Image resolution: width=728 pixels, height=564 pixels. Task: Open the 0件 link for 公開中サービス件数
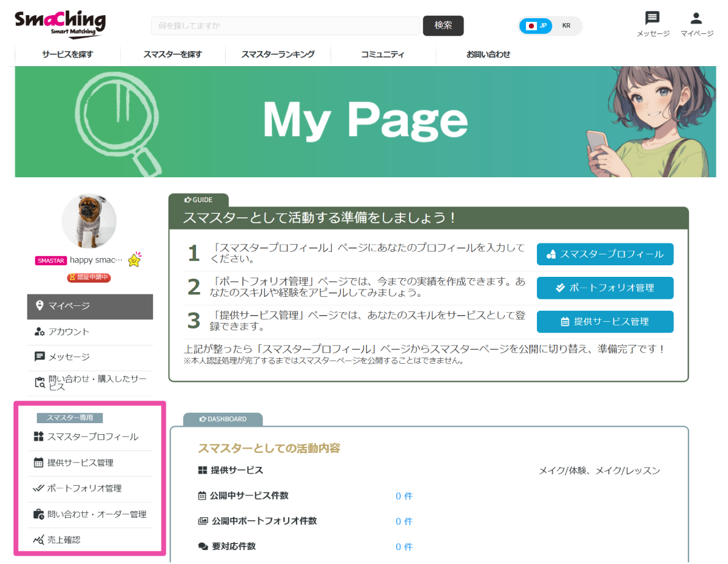[x=404, y=495]
